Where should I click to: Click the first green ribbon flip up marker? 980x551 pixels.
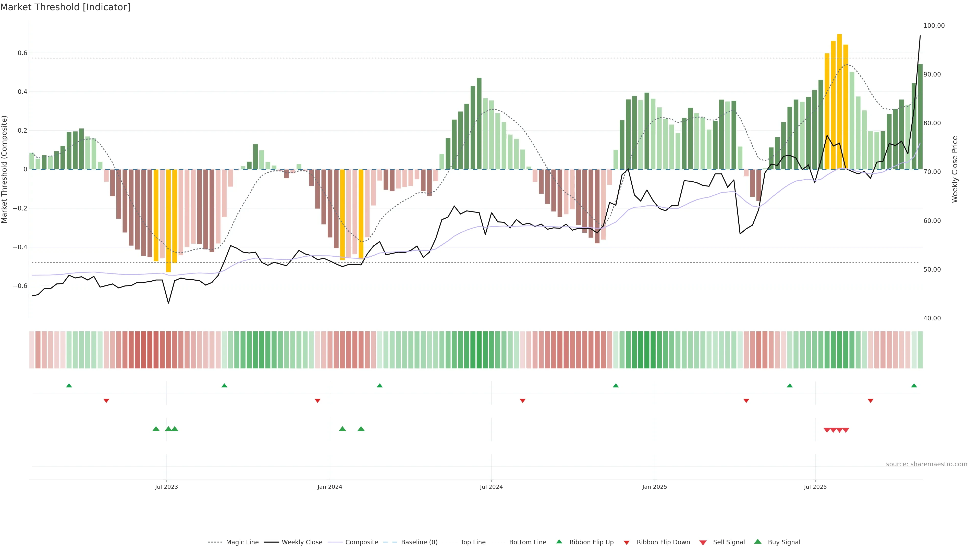coord(69,386)
